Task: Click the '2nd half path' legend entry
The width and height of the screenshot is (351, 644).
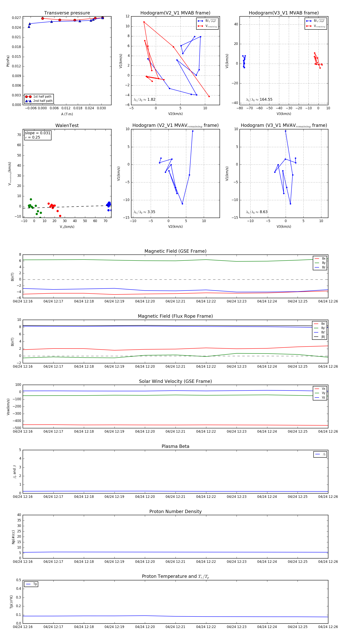Action: pos(39,101)
